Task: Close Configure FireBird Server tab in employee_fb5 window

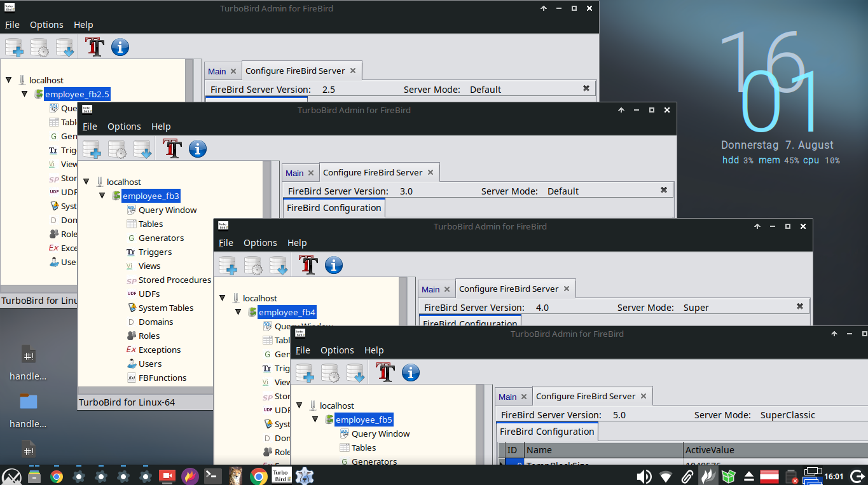Action: point(644,396)
